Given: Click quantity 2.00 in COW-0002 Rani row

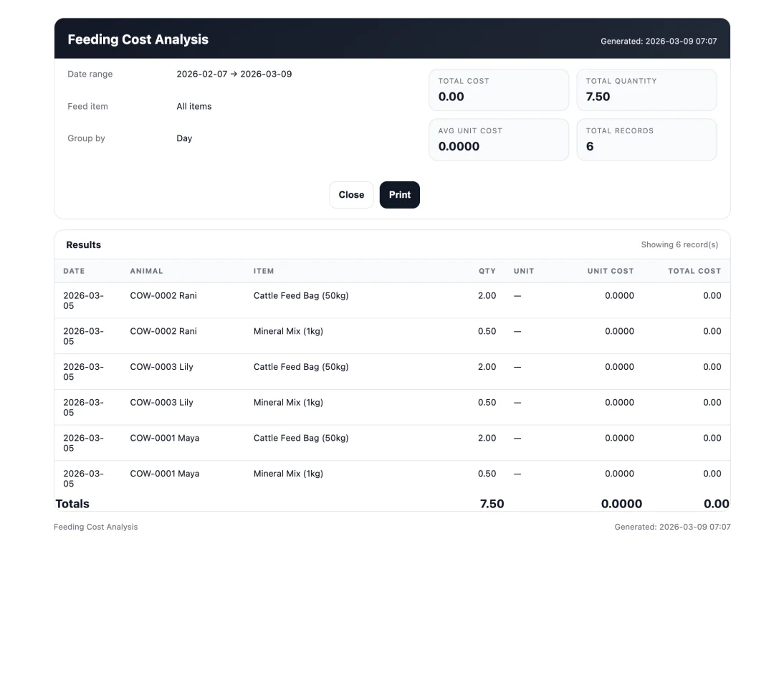Looking at the screenshot, I should point(487,295).
